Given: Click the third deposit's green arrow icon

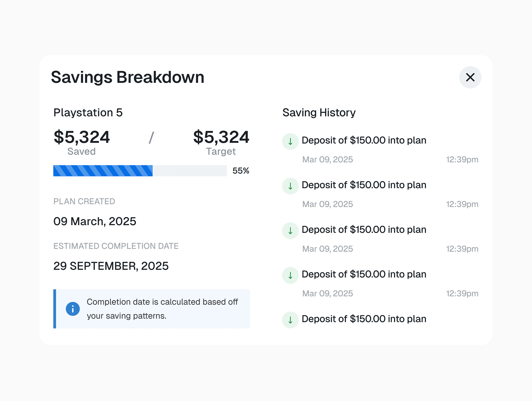Looking at the screenshot, I should tap(290, 231).
